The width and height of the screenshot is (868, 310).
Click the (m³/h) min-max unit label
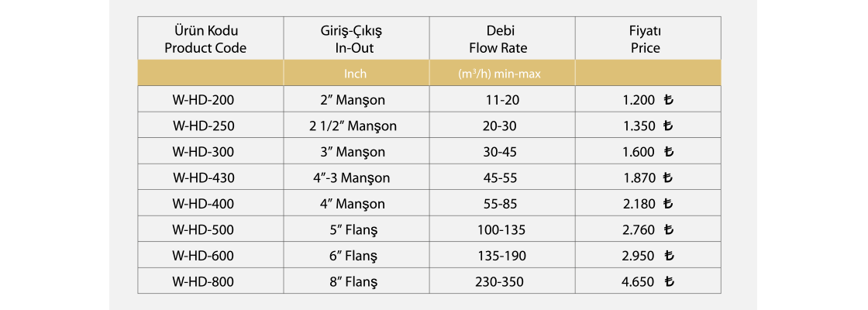pos(498,74)
